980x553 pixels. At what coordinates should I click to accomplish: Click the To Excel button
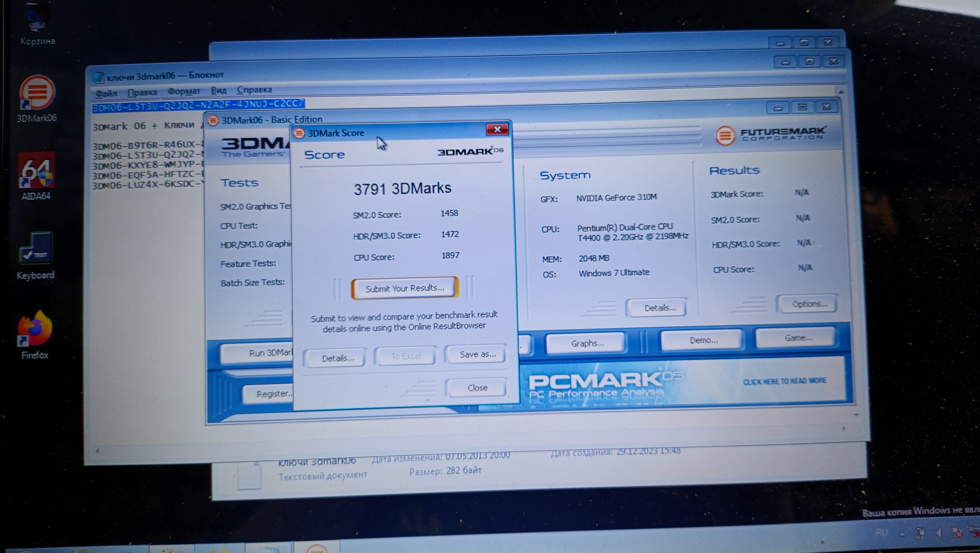(406, 356)
